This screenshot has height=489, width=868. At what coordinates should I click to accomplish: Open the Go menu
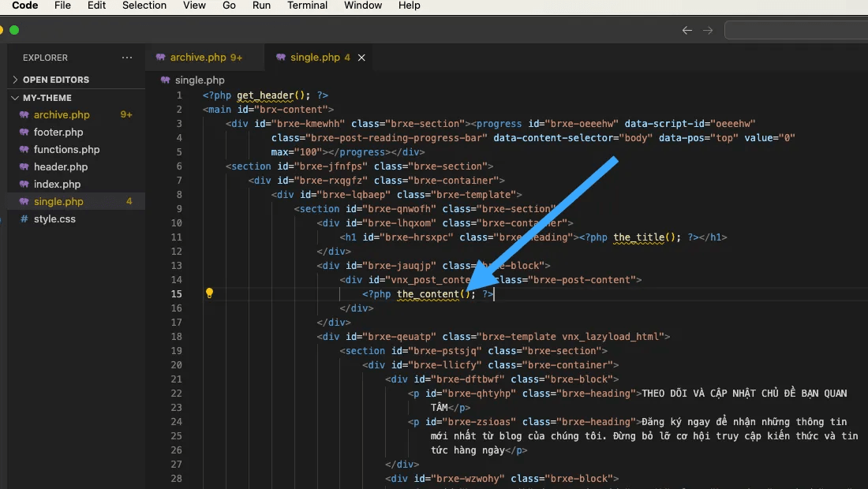229,6
